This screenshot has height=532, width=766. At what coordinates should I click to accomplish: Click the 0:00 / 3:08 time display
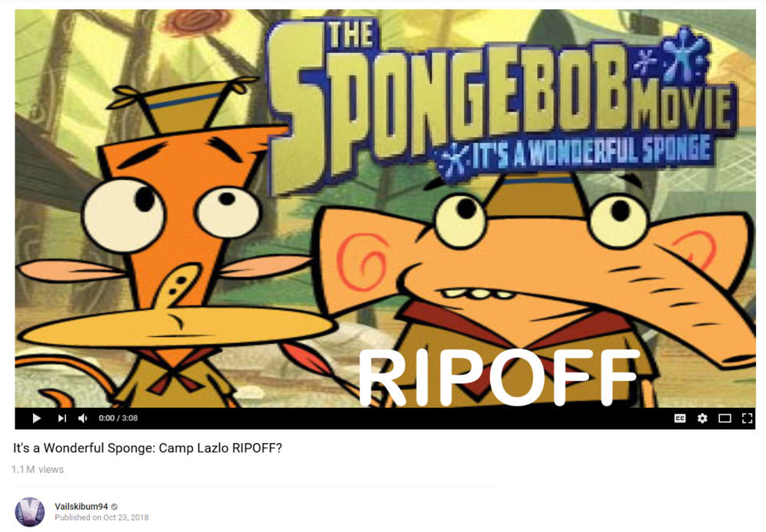point(118,418)
